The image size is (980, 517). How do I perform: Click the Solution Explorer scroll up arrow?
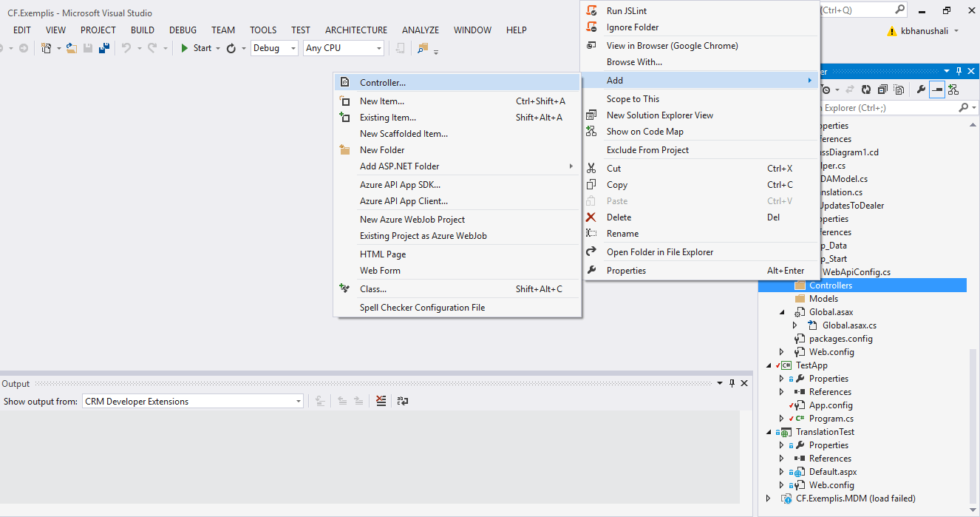point(973,125)
